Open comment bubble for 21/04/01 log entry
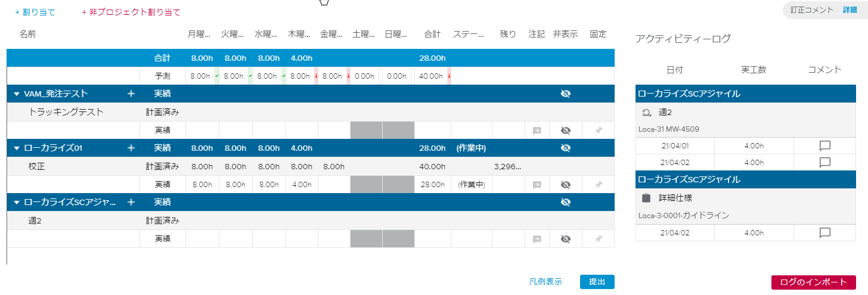This screenshot has height=295, width=868. [x=825, y=145]
